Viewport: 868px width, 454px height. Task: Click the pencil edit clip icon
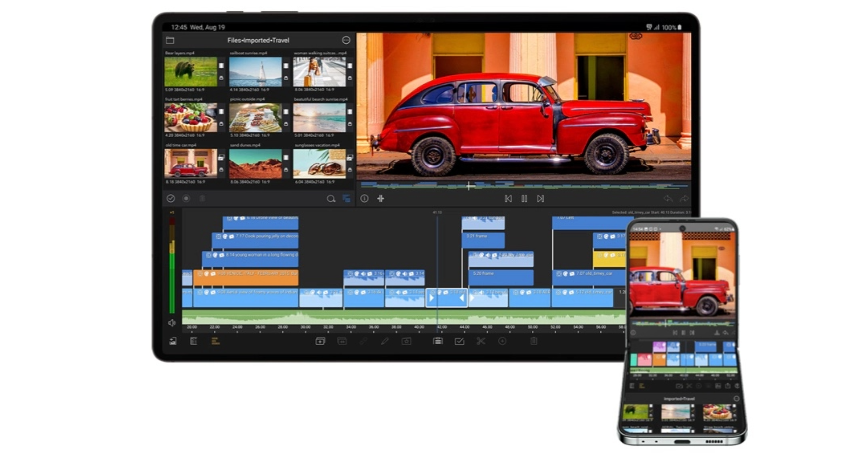point(385,341)
